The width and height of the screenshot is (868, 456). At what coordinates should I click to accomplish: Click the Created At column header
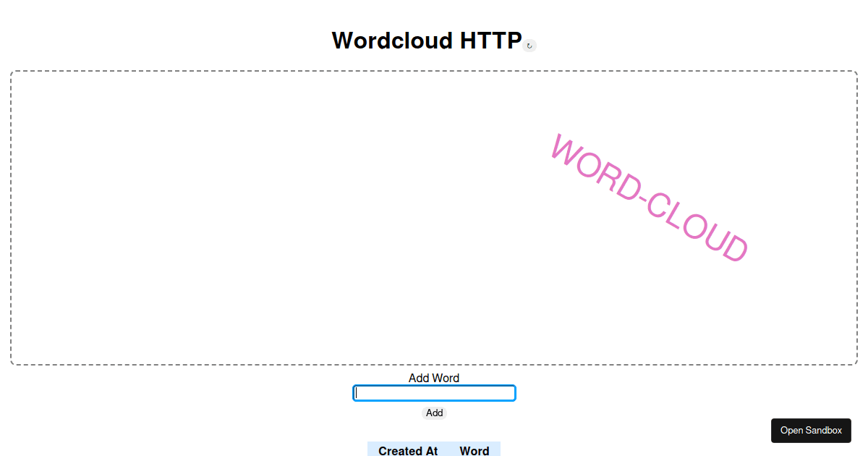(407, 450)
